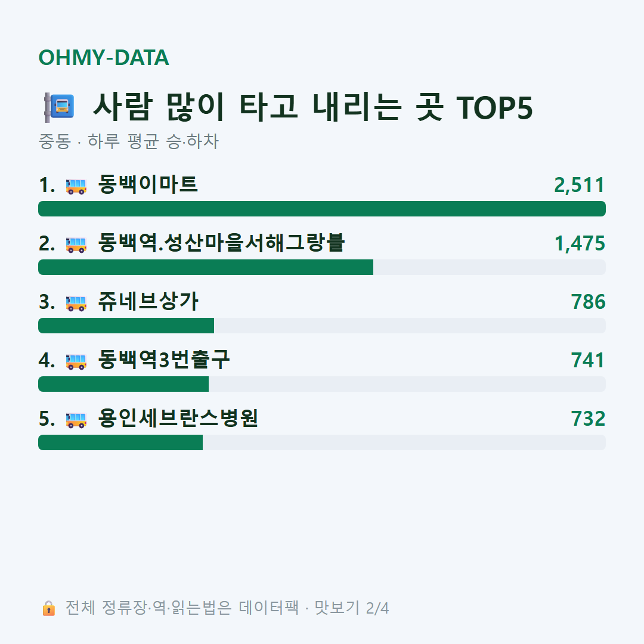The image size is (644, 644).
Task: Click the lock icon in the footer
Action: point(48,608)
